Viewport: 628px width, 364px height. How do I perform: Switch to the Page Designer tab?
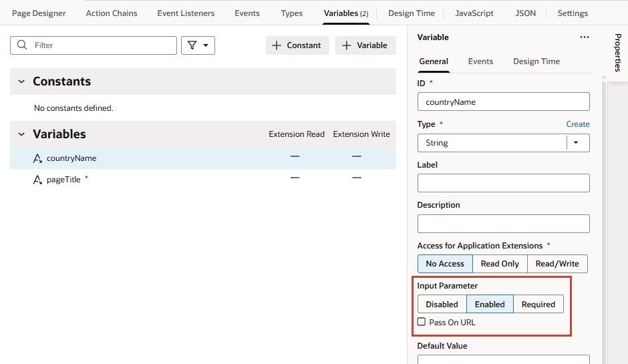click(39, 13)
